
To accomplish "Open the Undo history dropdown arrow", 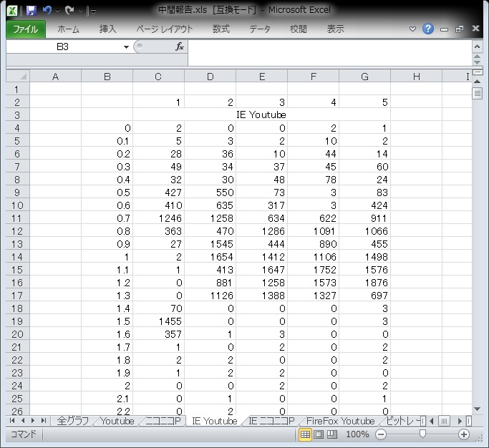I will [57, 11].
